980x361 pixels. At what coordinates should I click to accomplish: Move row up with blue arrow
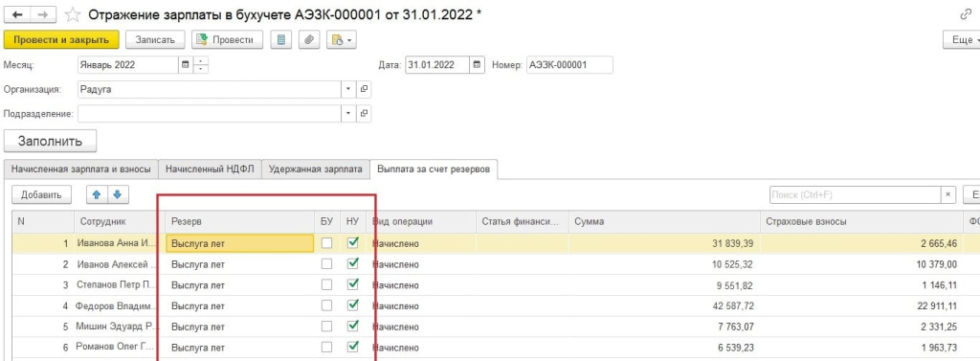pyautogui.click(x=97, y=194)
